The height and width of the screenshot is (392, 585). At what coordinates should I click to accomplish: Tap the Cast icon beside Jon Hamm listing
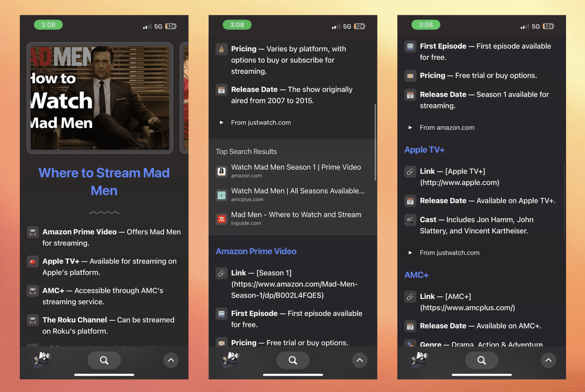[410, 220]
